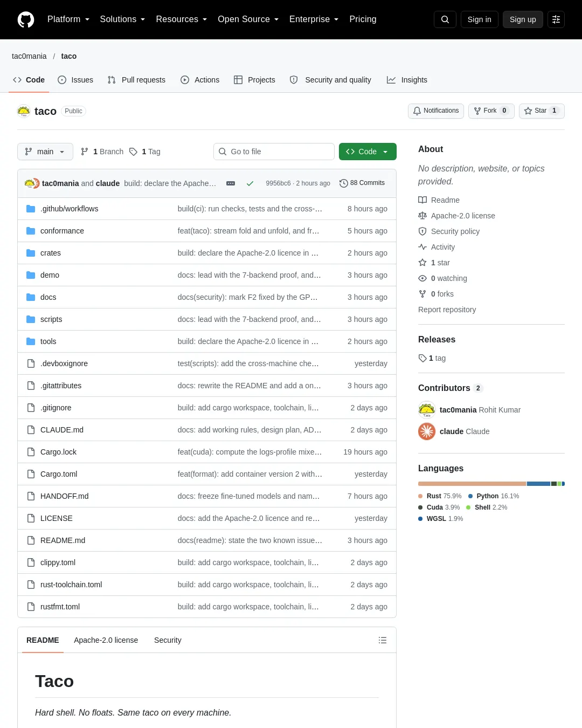Click the Notifications bell button
The width and height of the screenshot is (582, 728).
[x=436, y=111]
